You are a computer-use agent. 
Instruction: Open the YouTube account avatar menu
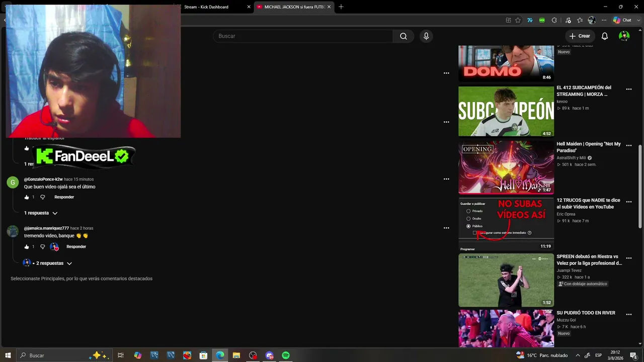(624, 36)
